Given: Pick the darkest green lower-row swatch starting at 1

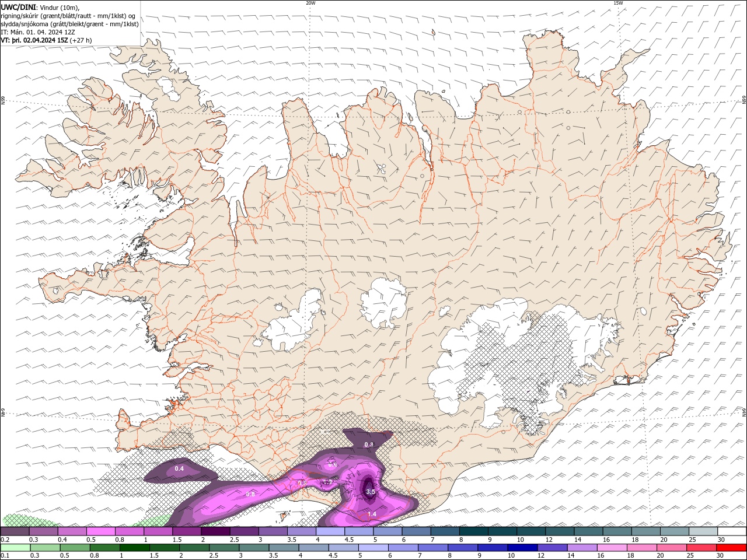Looking at the screenshot, I should coord(134,548).
